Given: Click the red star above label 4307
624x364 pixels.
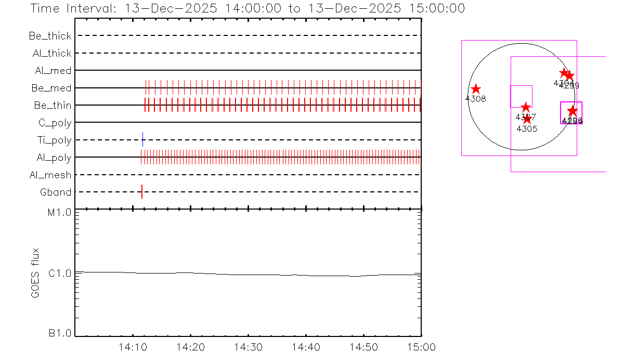Looking at the screenshot, I should (x=525, y=107).
